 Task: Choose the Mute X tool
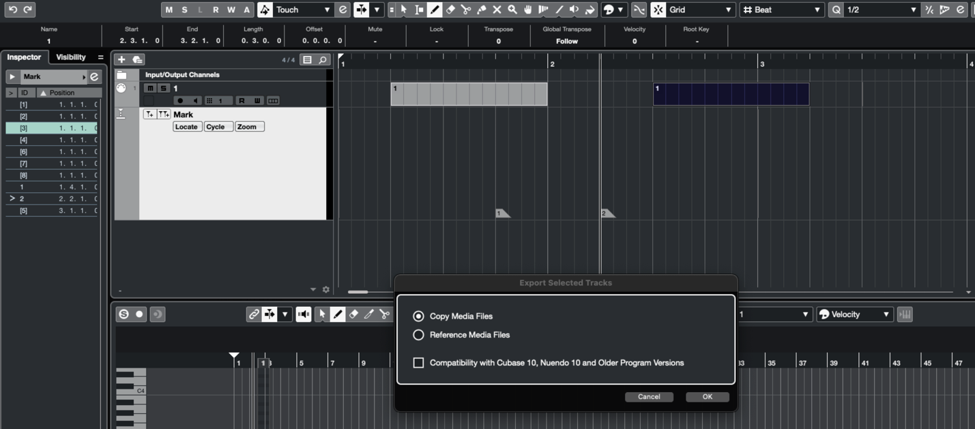tap(497, 9)
